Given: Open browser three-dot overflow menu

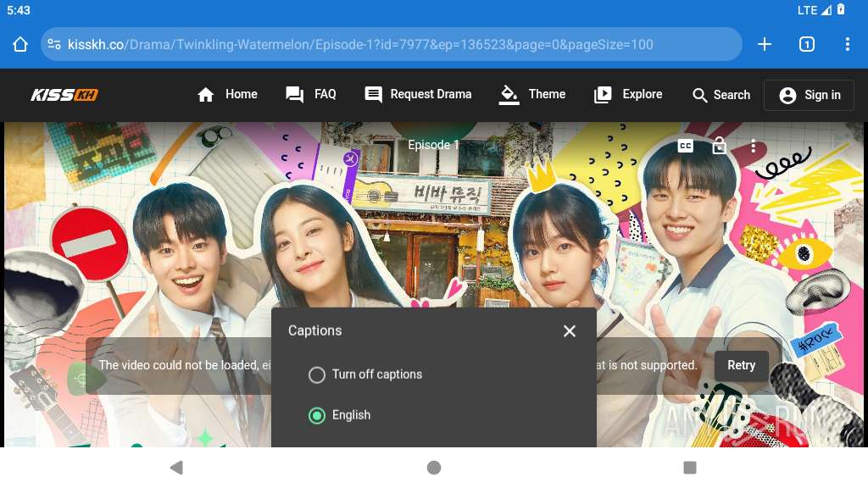Looking at the screenshot, I should [848, 44].
